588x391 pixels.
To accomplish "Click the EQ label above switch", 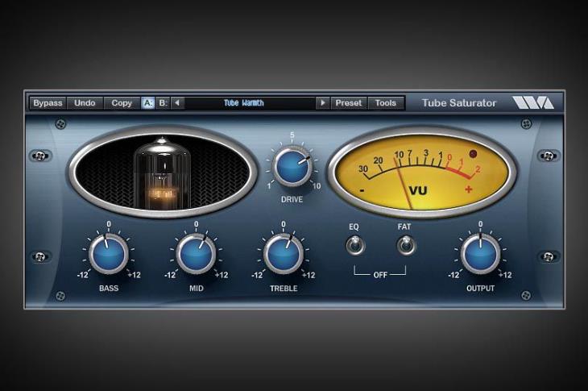I will [x=354, y=227].
